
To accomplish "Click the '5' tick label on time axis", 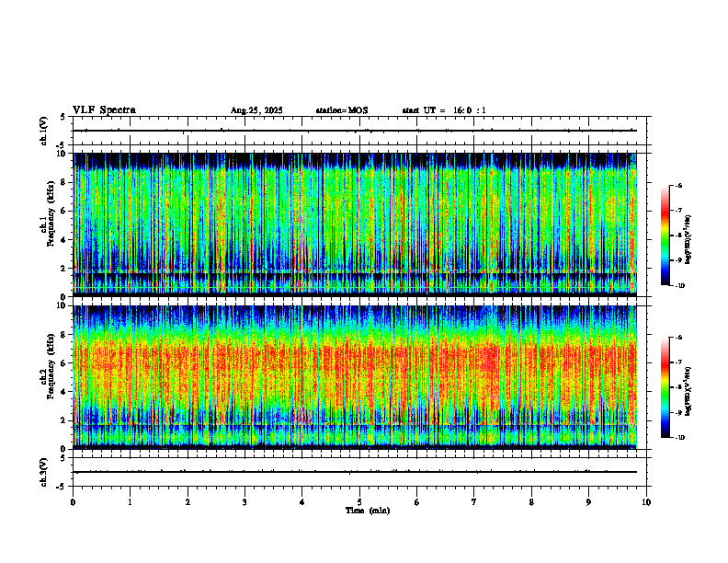I will [359, 502].
